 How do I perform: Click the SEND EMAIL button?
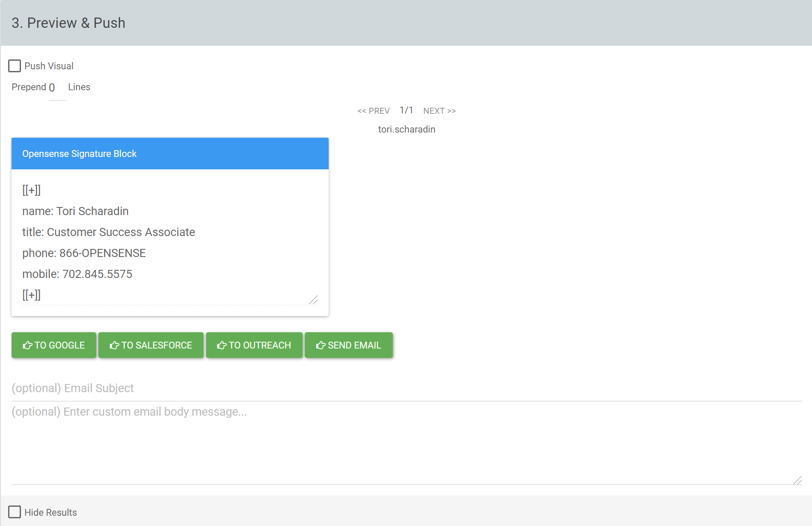[x=349, y=345]
